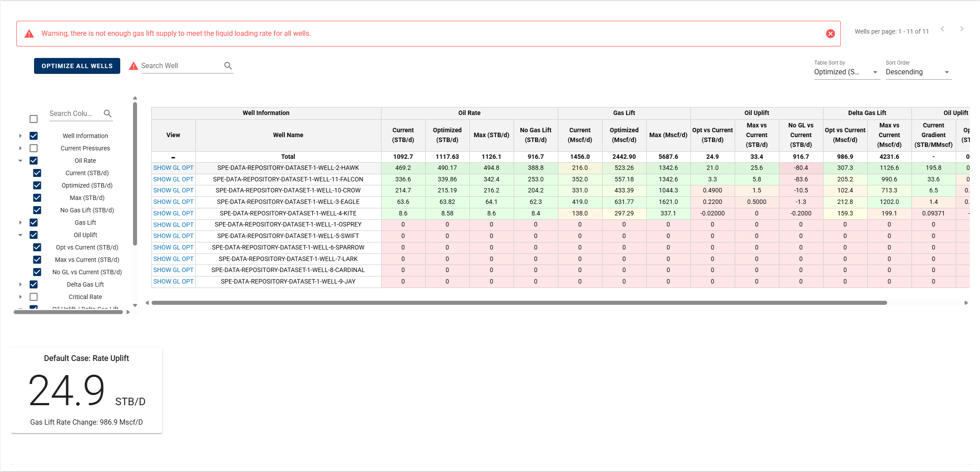Click the warning icon in the alert banner
The height and width of the screenshot is (472, 980).
[29, 34]
